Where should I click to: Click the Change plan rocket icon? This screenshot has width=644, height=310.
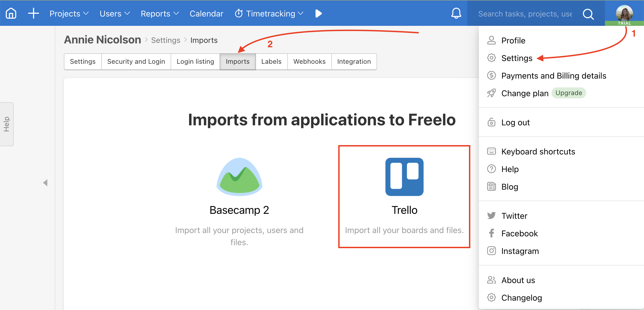coord(491,93)
